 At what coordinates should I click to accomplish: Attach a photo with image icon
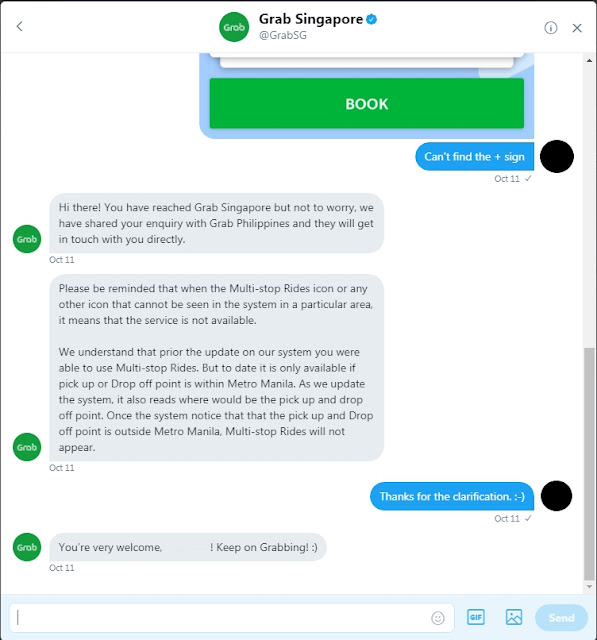tap(514, 617)
